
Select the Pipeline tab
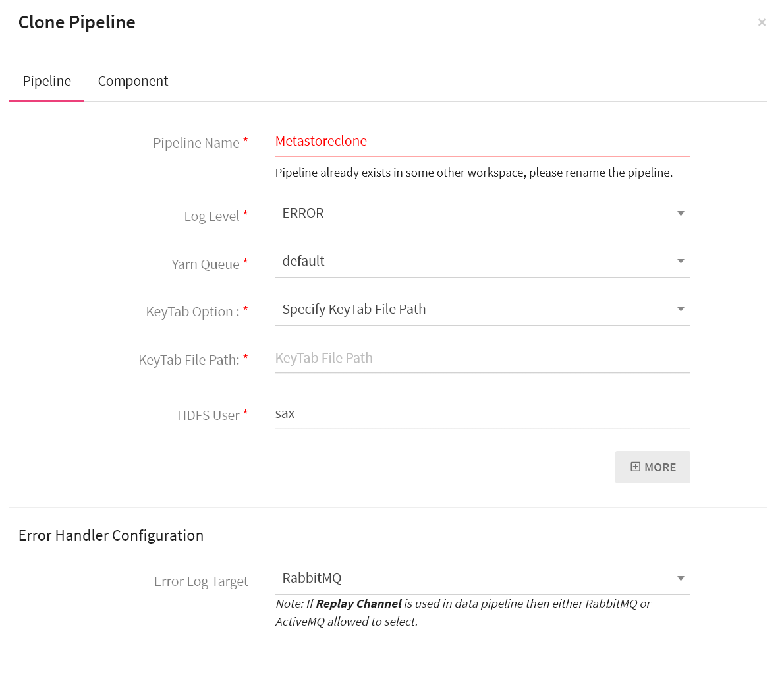click(x=47, y=81)
